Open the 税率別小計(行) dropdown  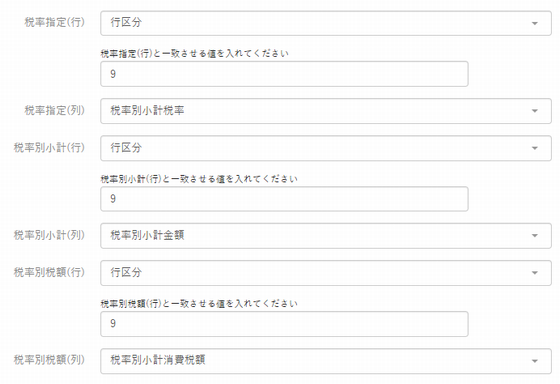click(x=326, y=148)
